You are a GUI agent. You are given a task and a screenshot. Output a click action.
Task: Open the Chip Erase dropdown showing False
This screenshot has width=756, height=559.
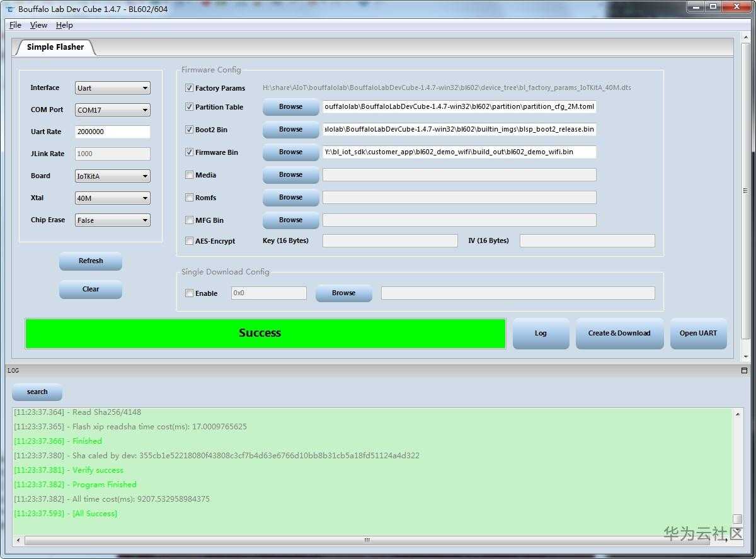[113, 220]
